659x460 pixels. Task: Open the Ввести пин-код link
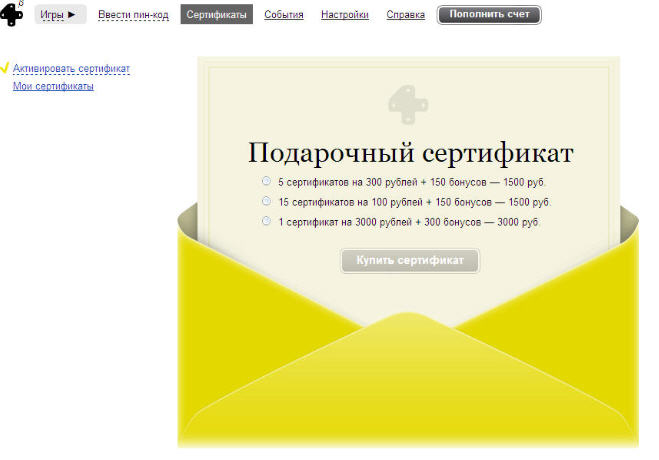(x=133, y=15)
